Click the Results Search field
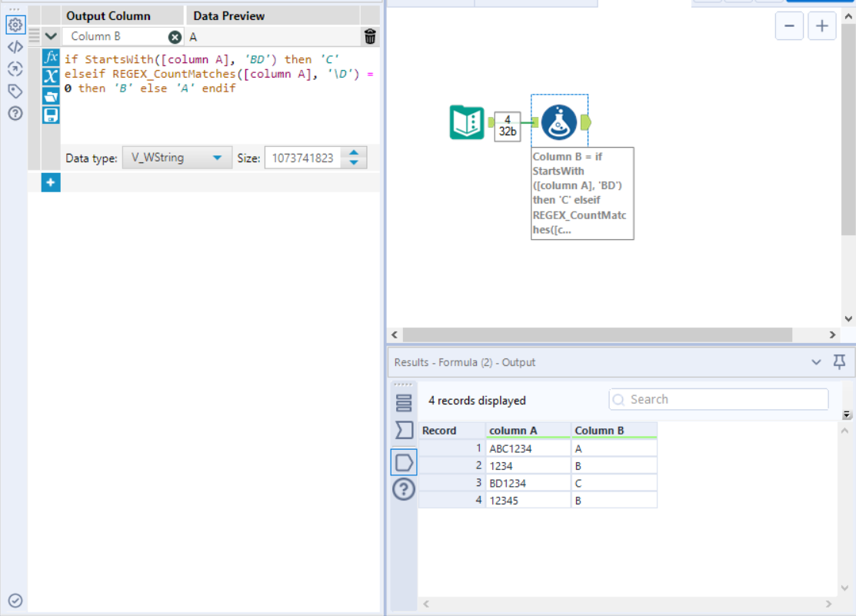The height and width of the screenshot is (616, 856). [x=718, y=399]
